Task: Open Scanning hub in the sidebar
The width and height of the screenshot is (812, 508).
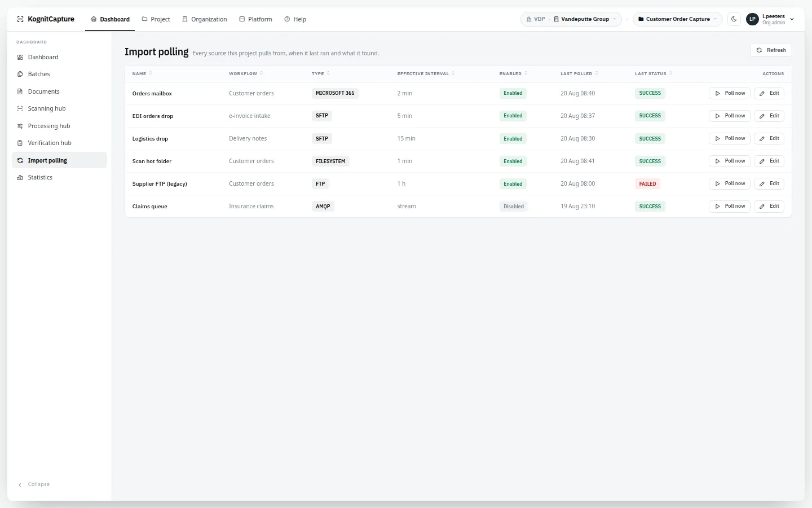Action: [x=59, y=108]
